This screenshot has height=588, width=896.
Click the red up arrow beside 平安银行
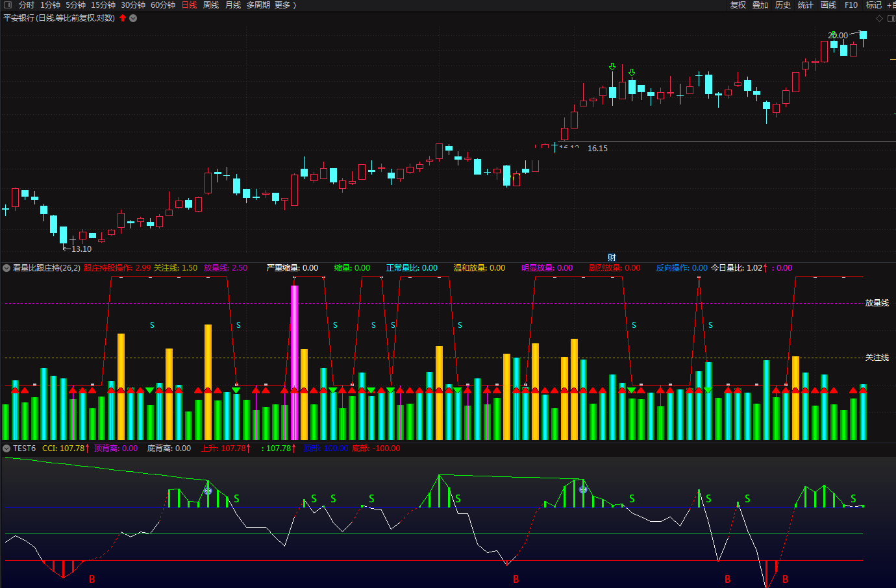(x=123, y=18)
